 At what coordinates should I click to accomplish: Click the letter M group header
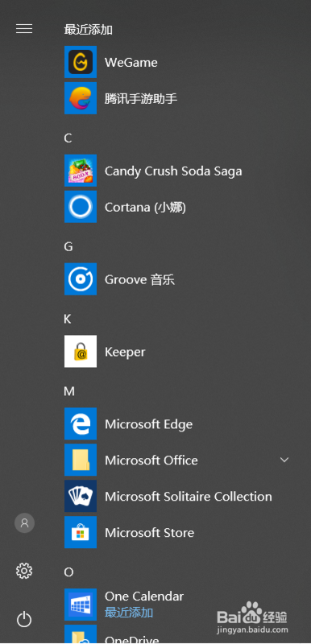(x=69, y=391)
